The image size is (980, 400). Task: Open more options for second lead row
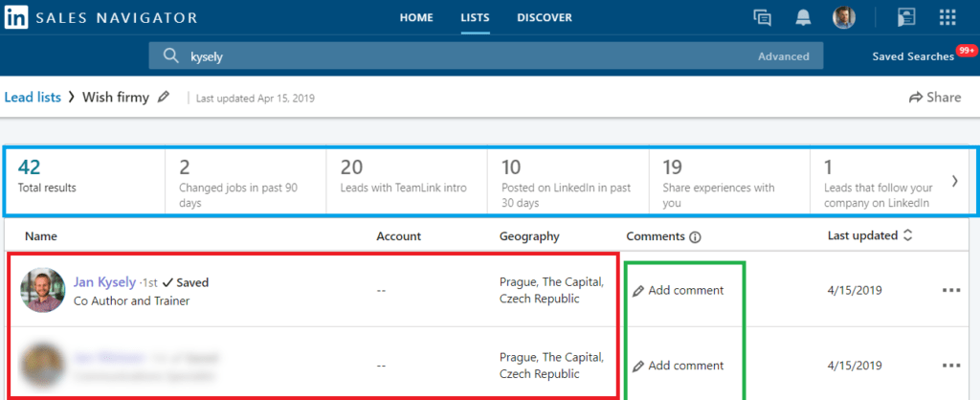tap(950, 365)
